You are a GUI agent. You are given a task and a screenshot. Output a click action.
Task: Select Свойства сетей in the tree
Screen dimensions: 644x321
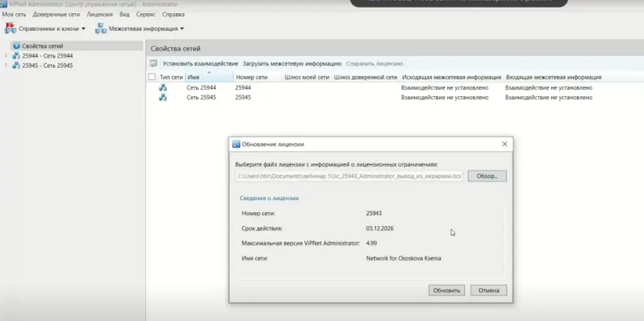43,46
